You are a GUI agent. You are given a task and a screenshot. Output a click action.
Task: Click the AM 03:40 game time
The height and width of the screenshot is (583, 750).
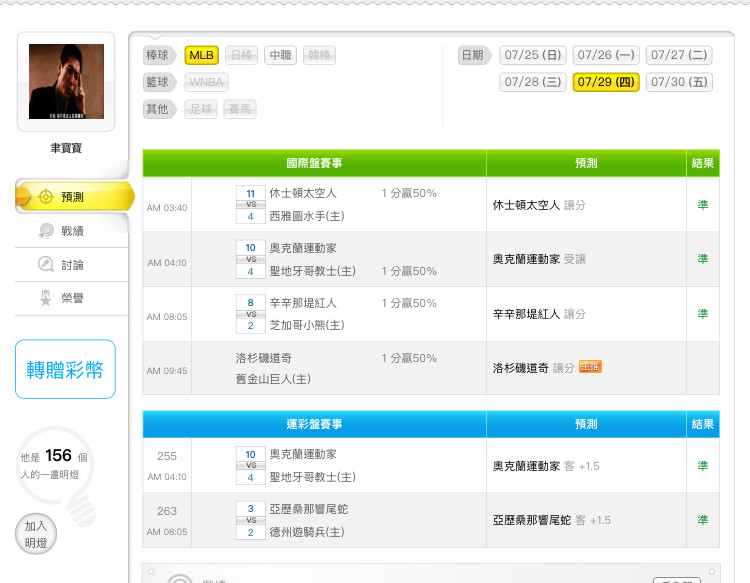pos(167,208)
